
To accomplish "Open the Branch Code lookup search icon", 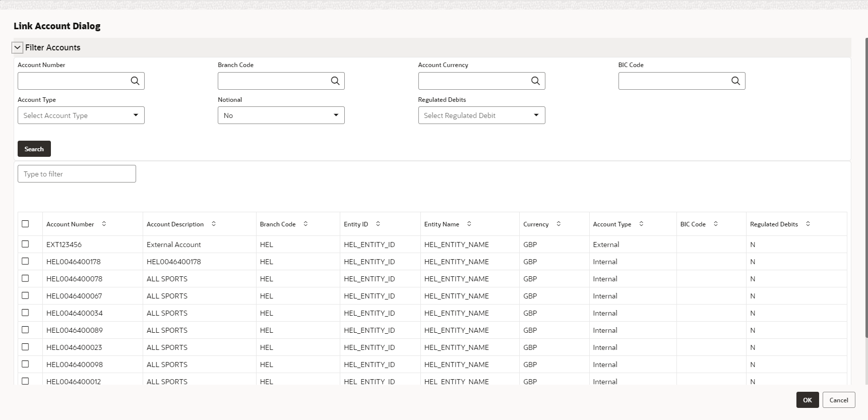I will [335, 81].
